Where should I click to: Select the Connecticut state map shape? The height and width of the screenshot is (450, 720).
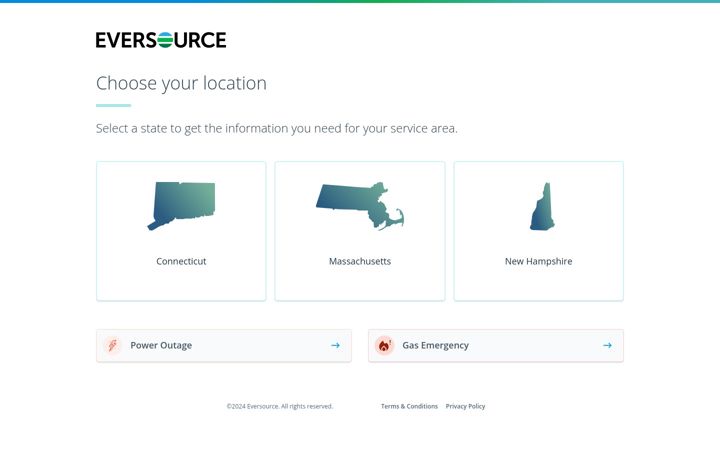(x=181, y=206)
